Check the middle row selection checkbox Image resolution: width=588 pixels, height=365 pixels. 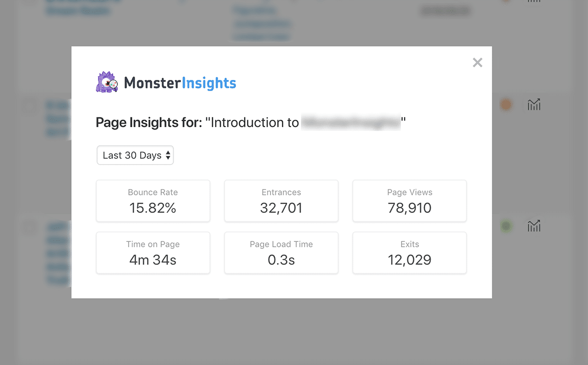click(x=29, y=105)
